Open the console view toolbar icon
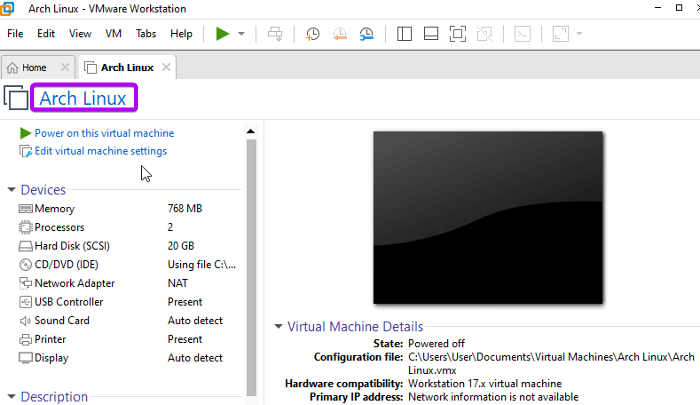This screenshot has height=405, width=700. point(522,33)
